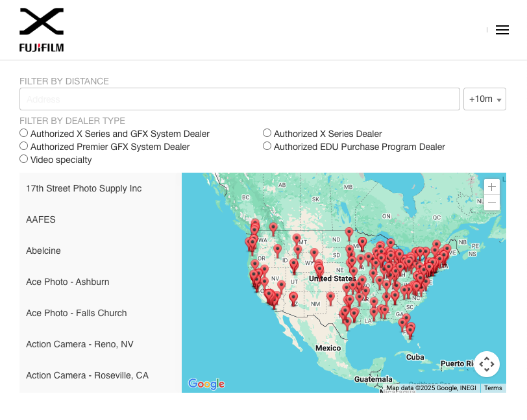
Task: Open the +10m distance dropdown
Action: pos(485,99)
